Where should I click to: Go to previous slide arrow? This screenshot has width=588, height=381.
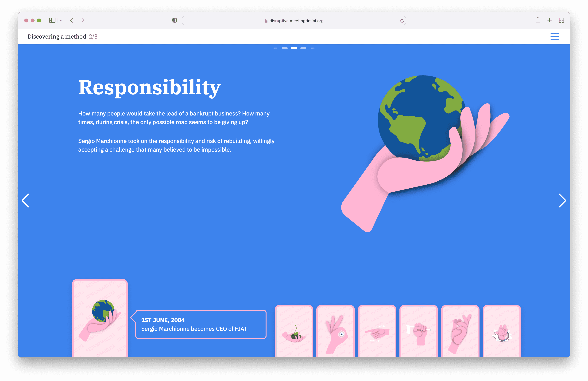coord(26,201)
